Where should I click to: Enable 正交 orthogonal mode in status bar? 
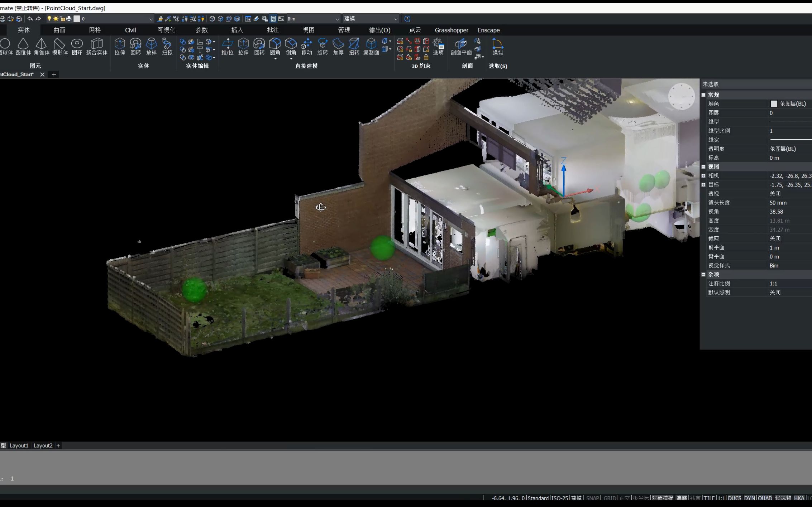624,498
